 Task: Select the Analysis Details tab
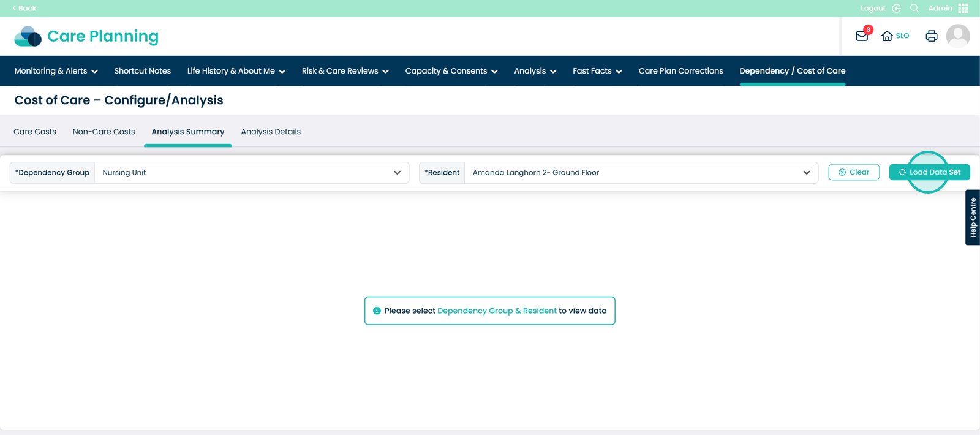pyautogui.click(x=271, y=132)
